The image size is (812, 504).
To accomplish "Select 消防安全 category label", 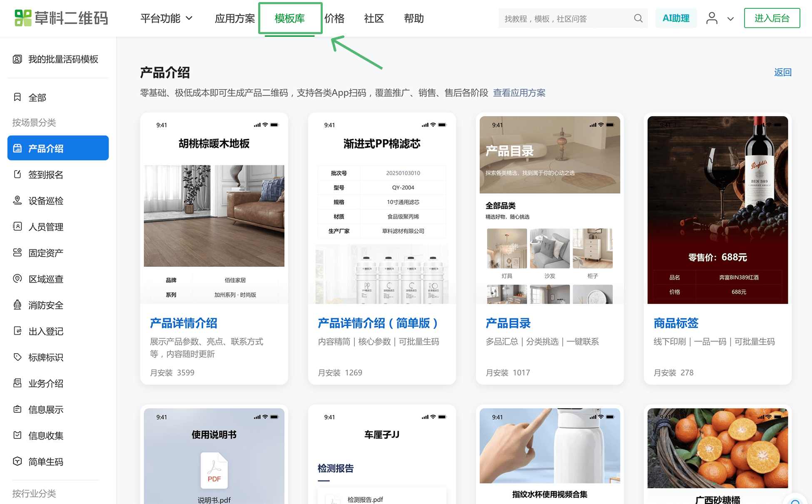I will tap(46, 305).
